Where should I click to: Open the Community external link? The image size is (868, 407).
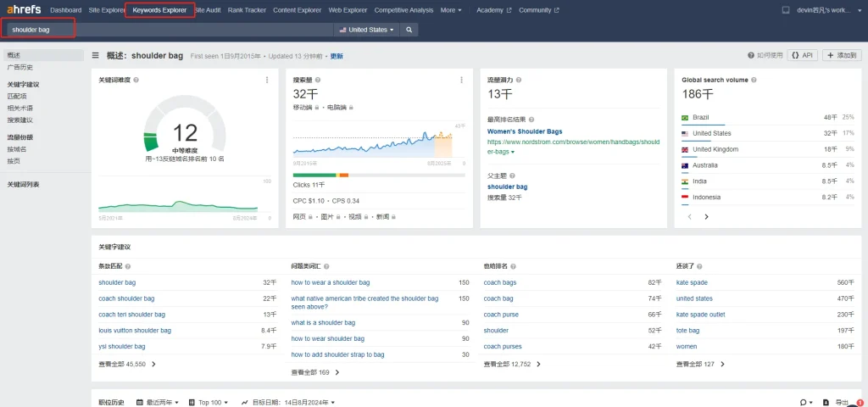pyautogui.click(x=538, y=10)
